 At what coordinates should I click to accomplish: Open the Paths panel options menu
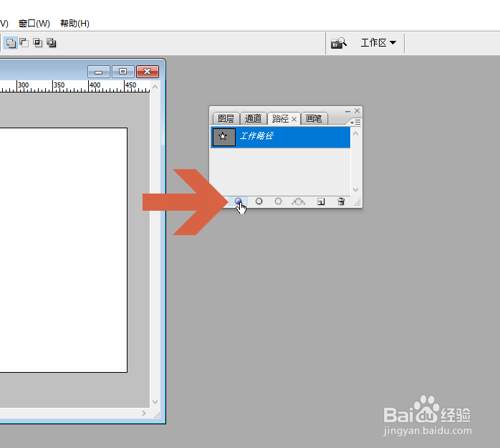pos(355,122)
